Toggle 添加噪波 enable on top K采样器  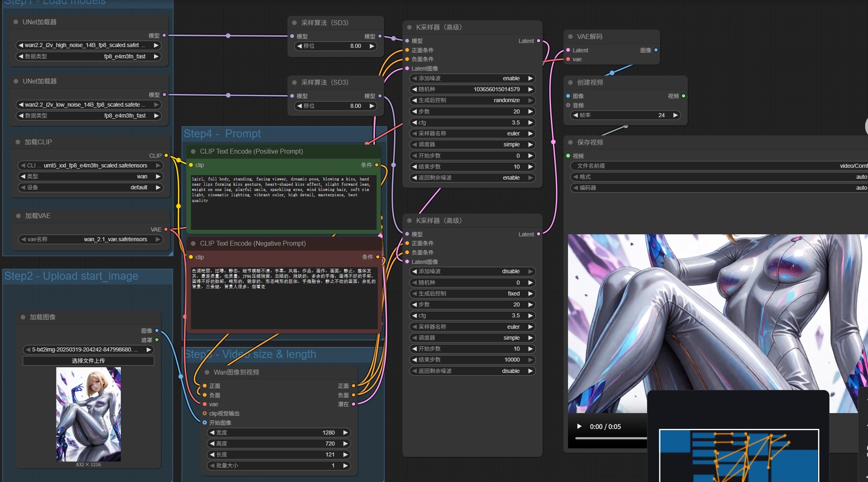tap(472, 78)
